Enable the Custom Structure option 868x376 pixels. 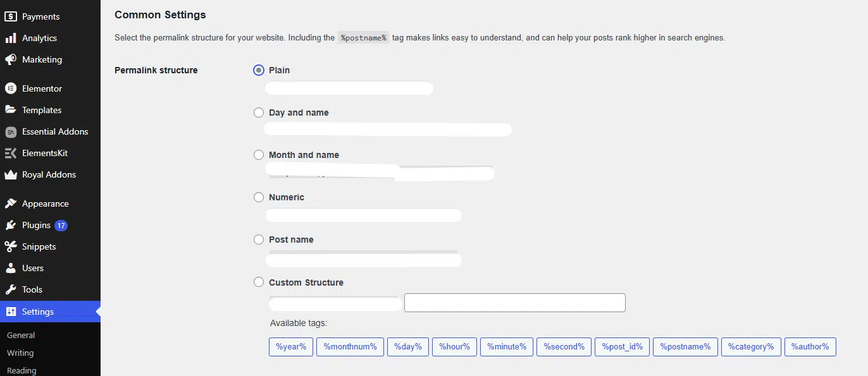[x=259, y=282]
